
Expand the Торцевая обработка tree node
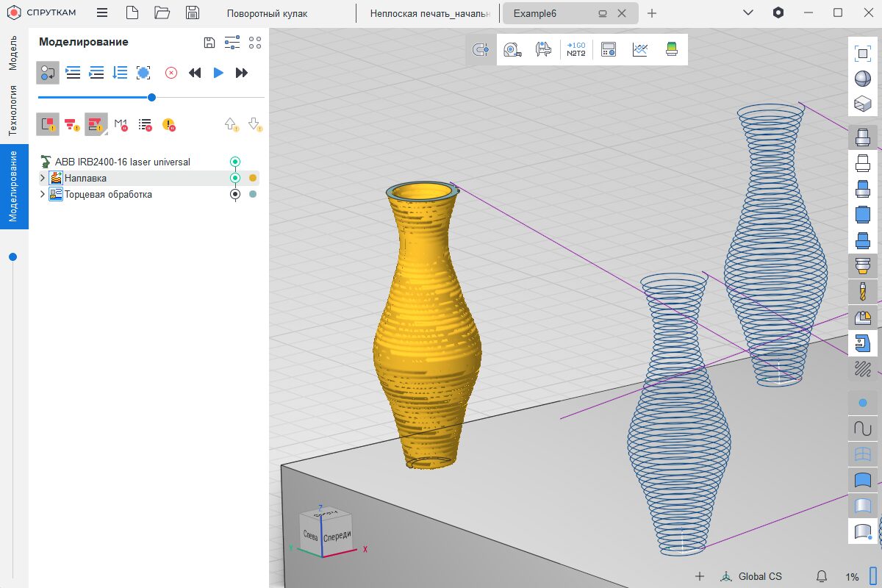click(42, 194)
